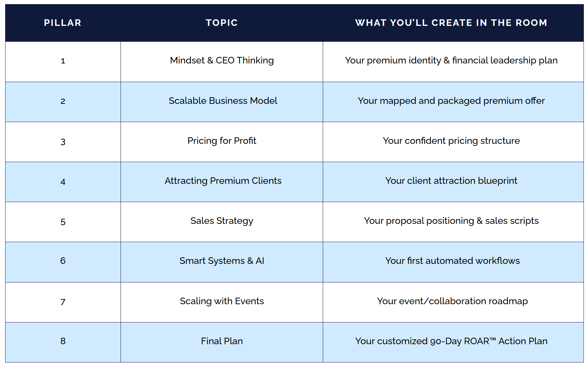Click the Final Plan topic
This screenshot has width=588, height=368.
(222, 341)
